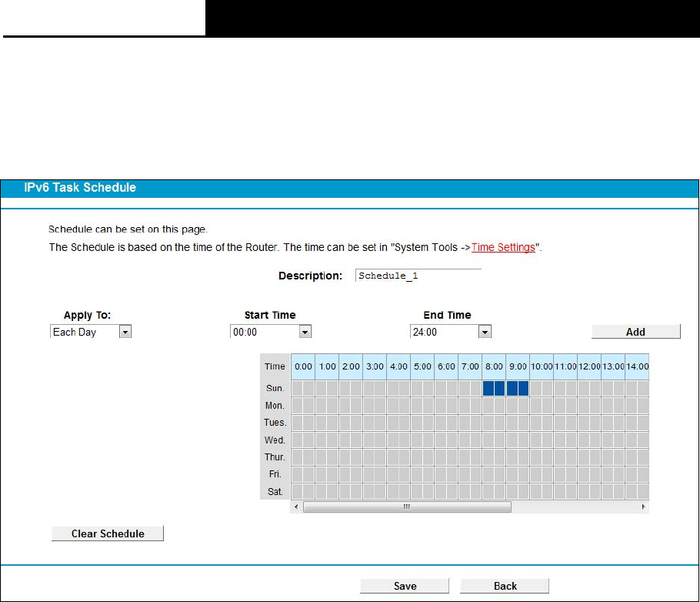Click the 1:00 time column header
This screenshot has width=700, height=602.
[x=327, y=366]
